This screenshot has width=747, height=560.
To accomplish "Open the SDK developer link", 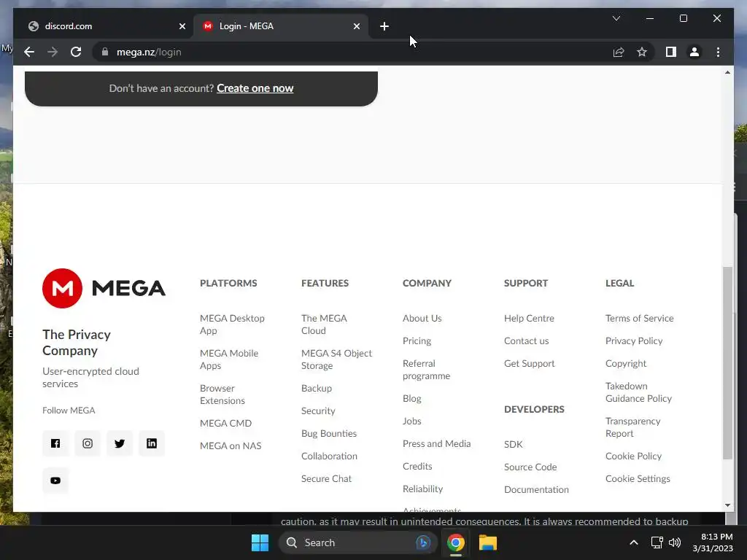I will [513, 444].
